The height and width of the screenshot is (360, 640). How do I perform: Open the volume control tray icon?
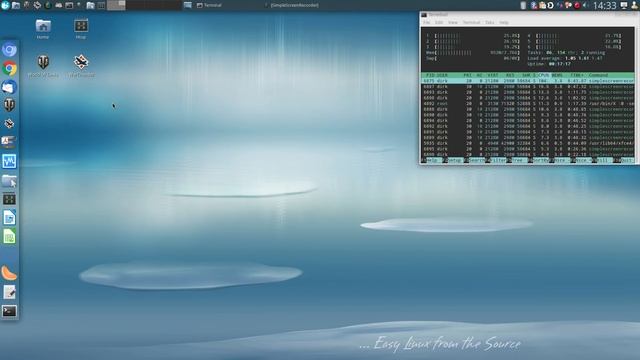pyautogui.click(x=585, y=5)
